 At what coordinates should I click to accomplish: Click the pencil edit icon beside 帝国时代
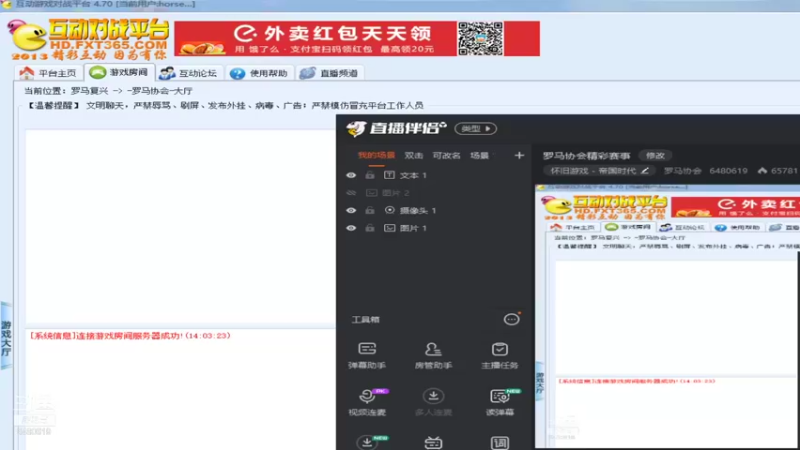click(x=645, y=170)
